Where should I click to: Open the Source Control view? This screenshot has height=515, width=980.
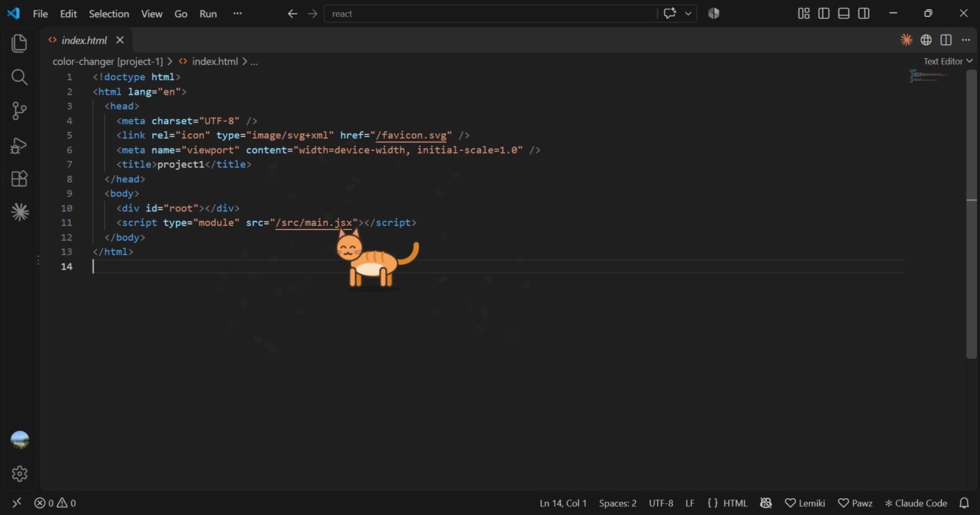(x=20, y=111)
